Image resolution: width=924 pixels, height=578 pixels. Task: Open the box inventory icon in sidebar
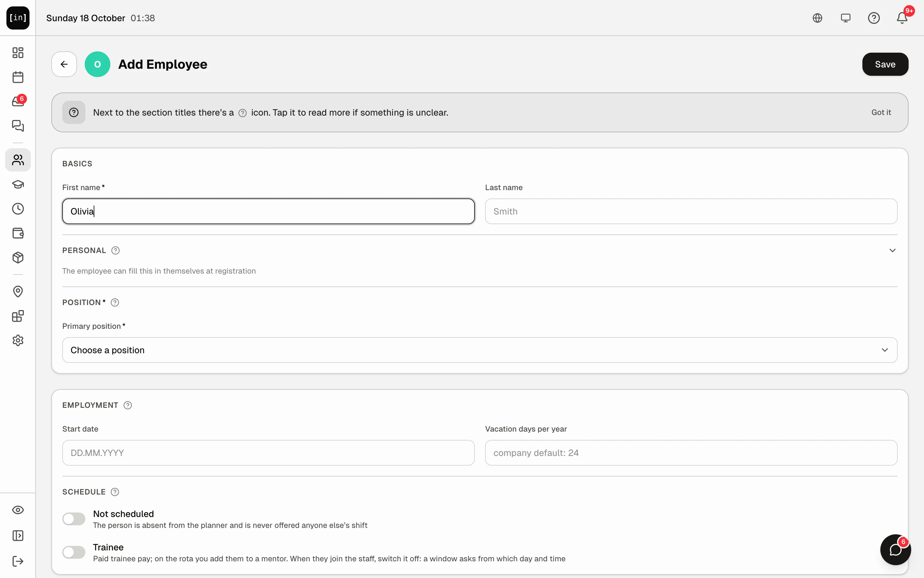[18, 258]
